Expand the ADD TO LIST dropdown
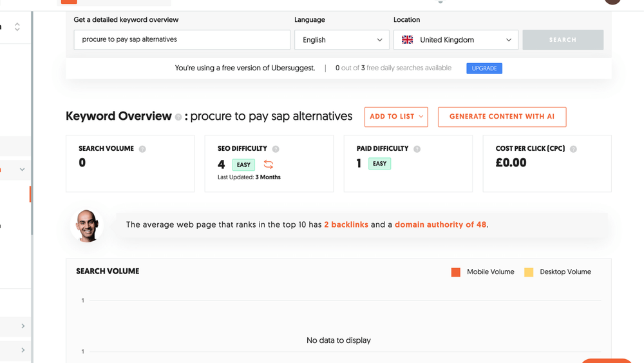 [396, 117]
